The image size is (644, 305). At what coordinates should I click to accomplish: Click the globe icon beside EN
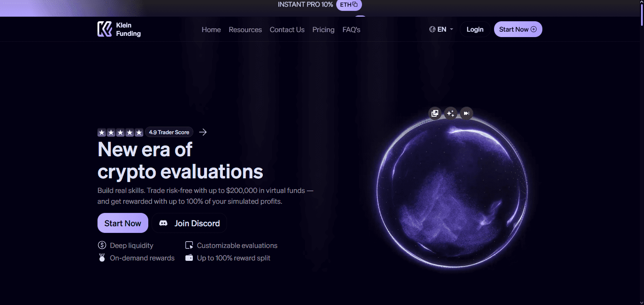432,29
